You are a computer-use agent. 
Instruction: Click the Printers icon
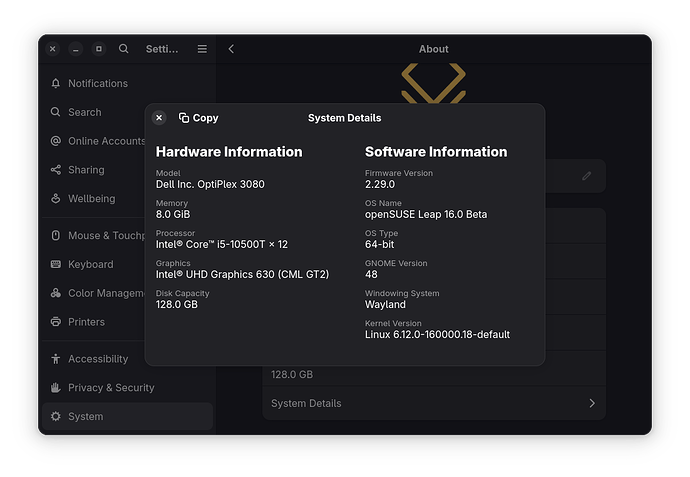[55, 322]
